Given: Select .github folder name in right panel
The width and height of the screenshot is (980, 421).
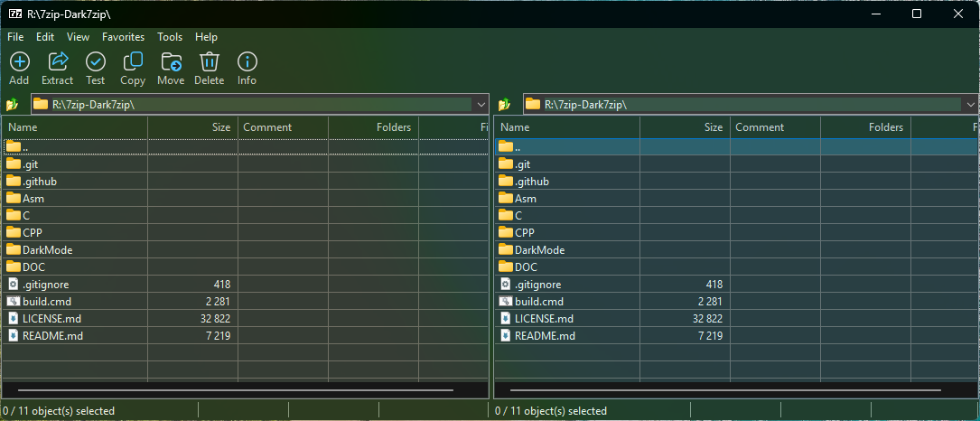Looking at the screenshot, I should point(532,182).
